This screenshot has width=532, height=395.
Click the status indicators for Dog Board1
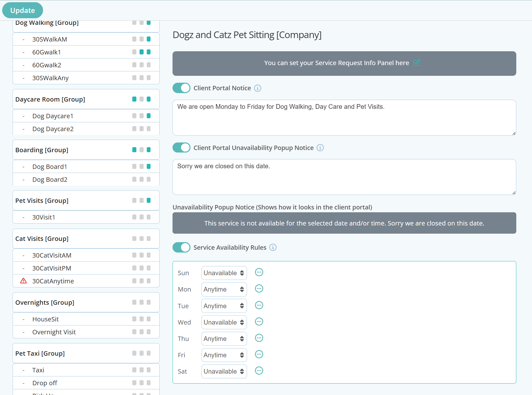click(141, 166)
